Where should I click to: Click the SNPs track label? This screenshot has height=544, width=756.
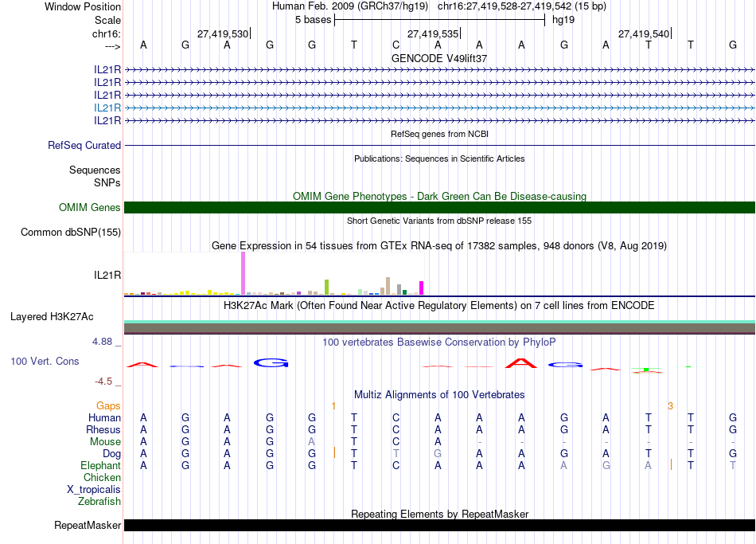pyautogui.click(x=107, y=182)
